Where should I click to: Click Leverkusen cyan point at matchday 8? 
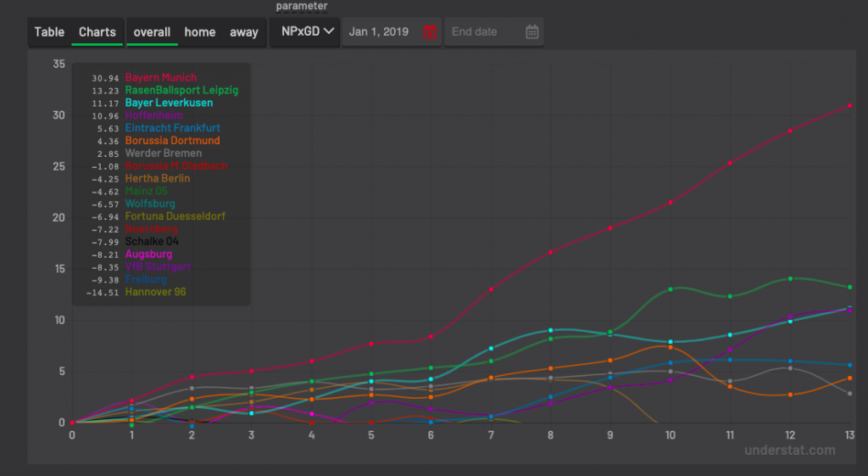tap(551, 330)
